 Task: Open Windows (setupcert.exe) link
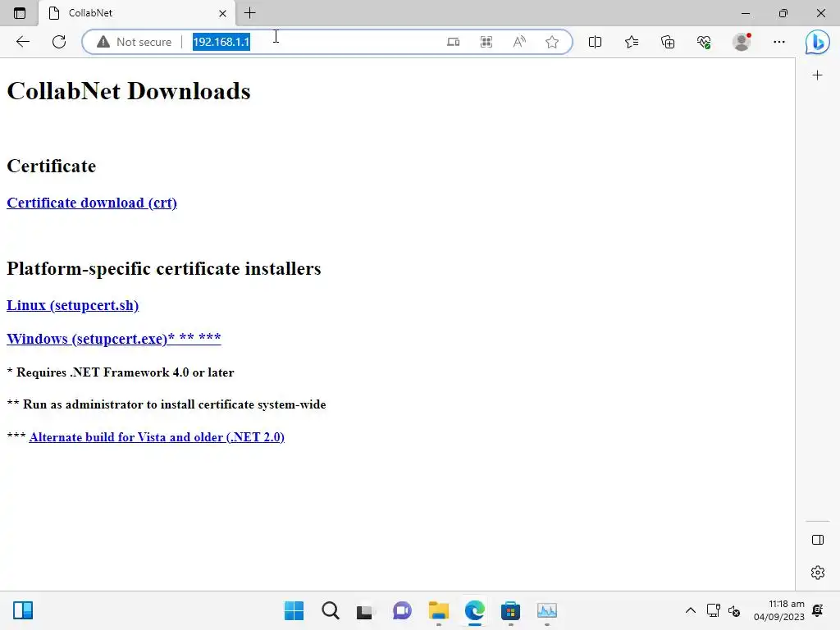[113, 339]
